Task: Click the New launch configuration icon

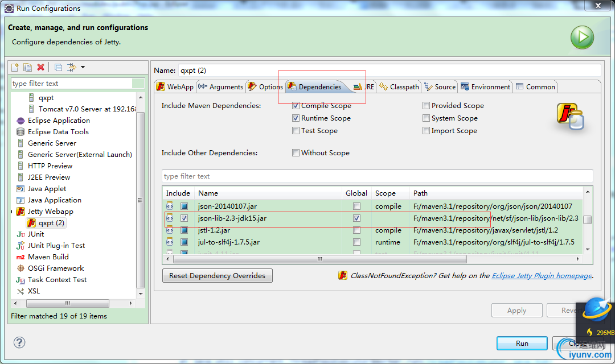Action: (x=15, y=67)
